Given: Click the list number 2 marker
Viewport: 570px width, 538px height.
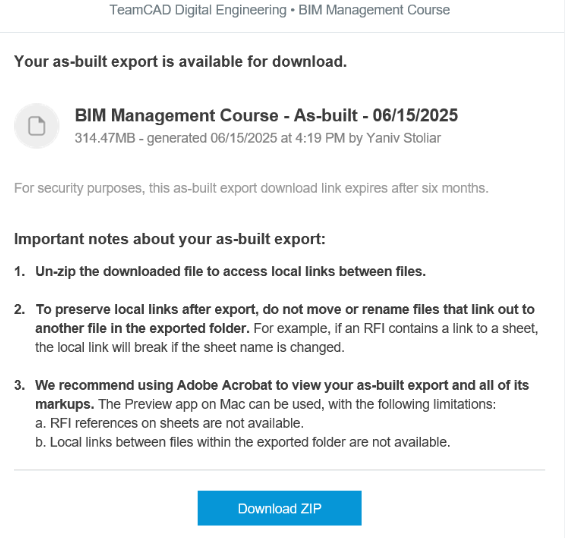Looking at the screenshot, I should [x=20, y=309].
